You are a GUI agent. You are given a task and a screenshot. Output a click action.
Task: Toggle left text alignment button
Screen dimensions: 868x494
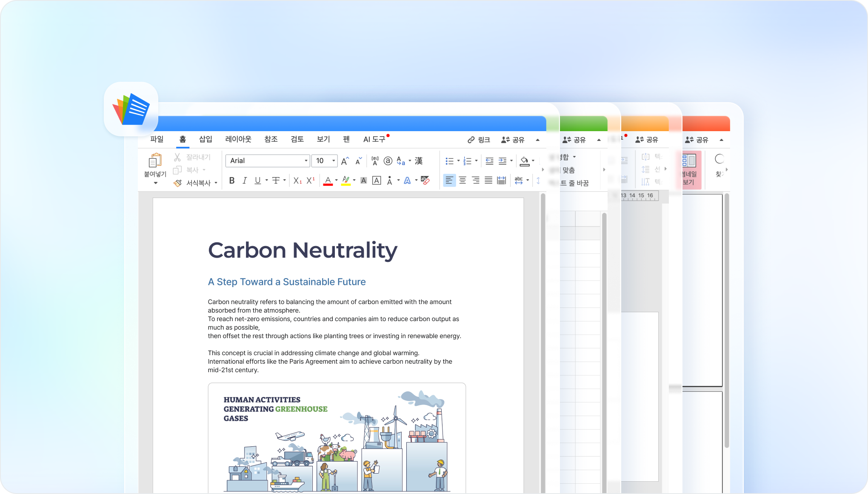pyautogui.click(x=449, y=181)
